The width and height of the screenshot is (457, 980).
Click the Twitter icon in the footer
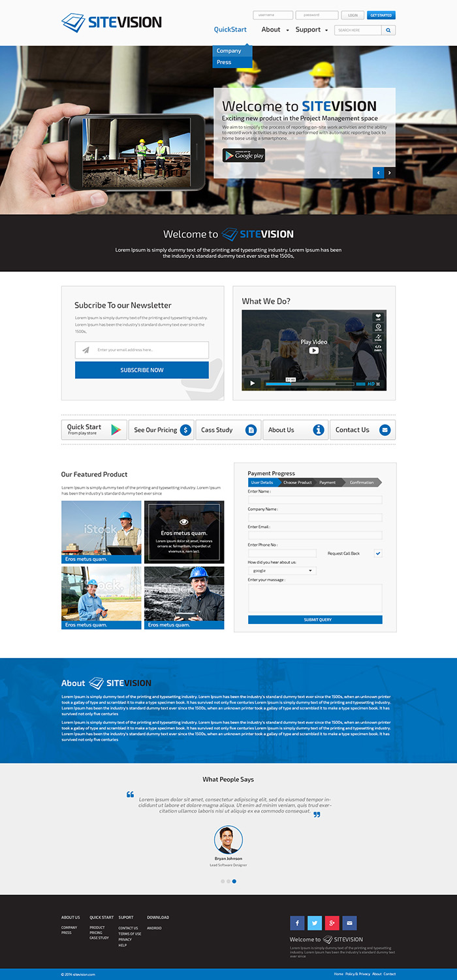tap(315, 923)
